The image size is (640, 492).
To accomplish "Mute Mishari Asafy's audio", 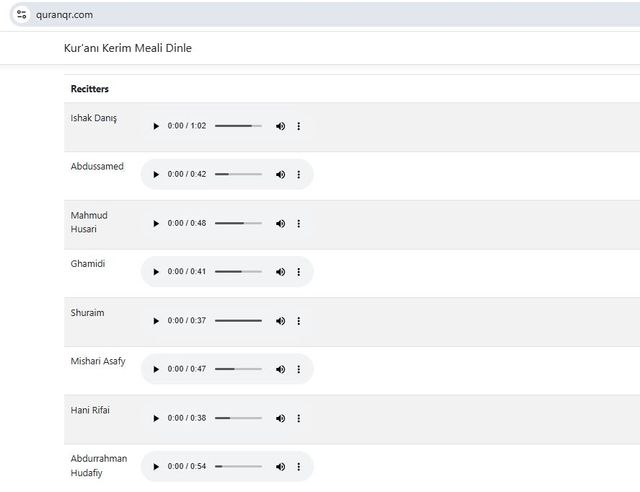I will pyautogui.click(x=280, y=369).
